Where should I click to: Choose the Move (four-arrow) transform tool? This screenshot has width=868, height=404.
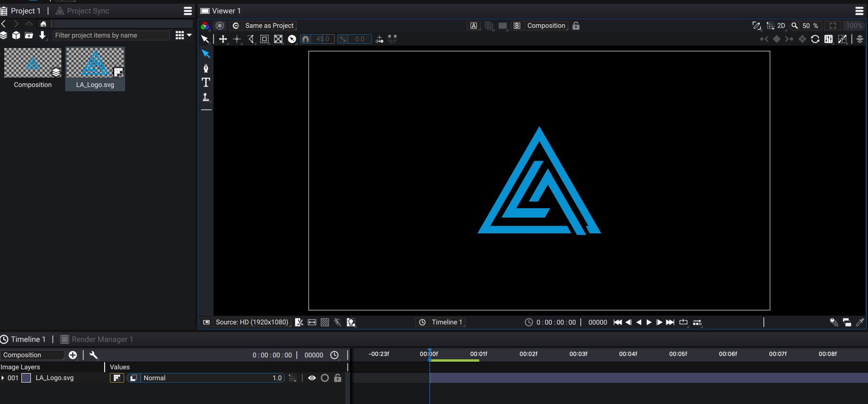click(x=223, y=39)
